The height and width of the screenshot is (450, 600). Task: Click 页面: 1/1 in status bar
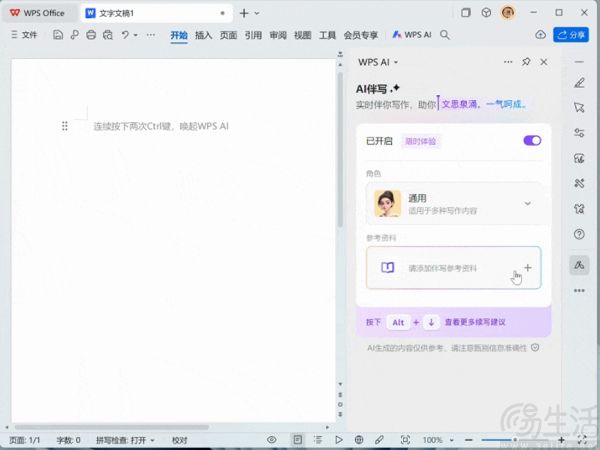click(x=24, y=440)
